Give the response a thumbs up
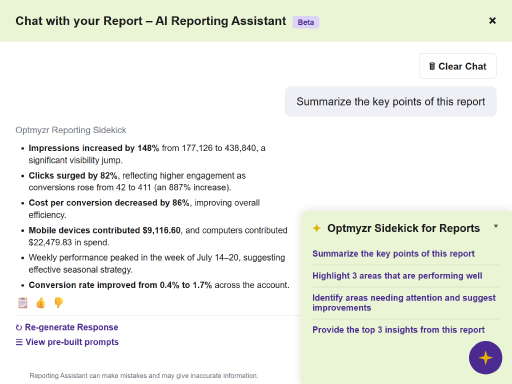This screenshot has height=384, width=512. [41, 303]
